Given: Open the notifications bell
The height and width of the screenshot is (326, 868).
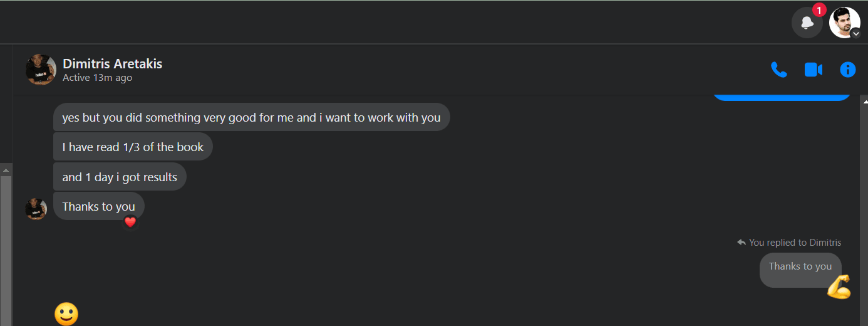Looking at the screenshot, I should coord(807,23).
